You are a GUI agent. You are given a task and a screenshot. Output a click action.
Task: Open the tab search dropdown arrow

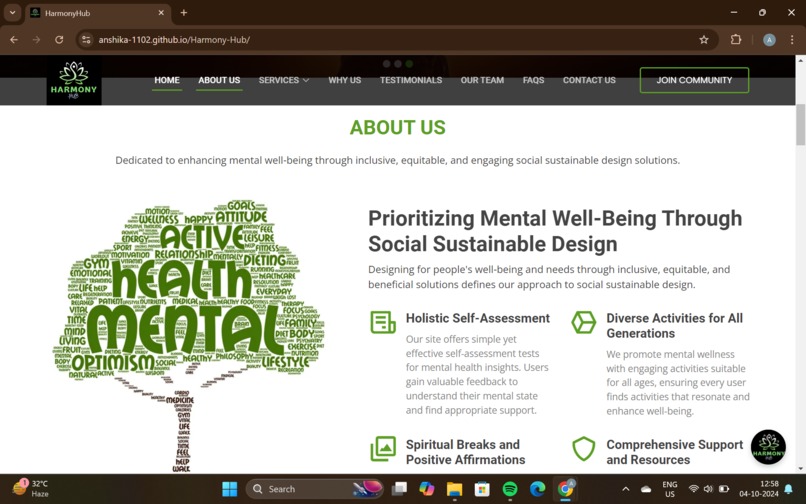coord(12,13)
